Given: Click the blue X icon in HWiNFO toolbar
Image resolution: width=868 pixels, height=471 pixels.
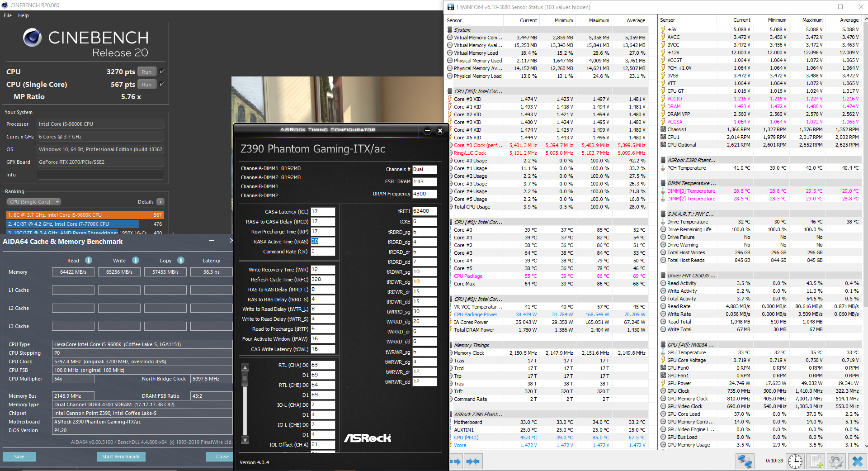Looking at the screenshot, I should (857, 461).
